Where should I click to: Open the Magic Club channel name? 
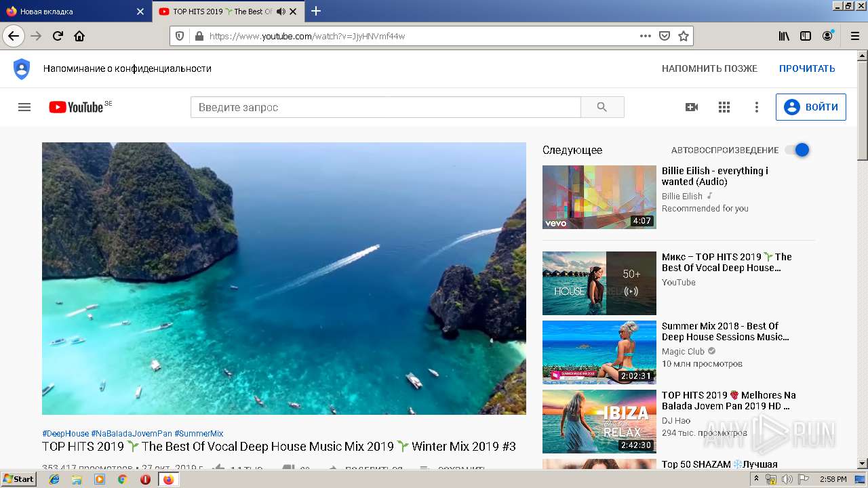tap(683, 351)
